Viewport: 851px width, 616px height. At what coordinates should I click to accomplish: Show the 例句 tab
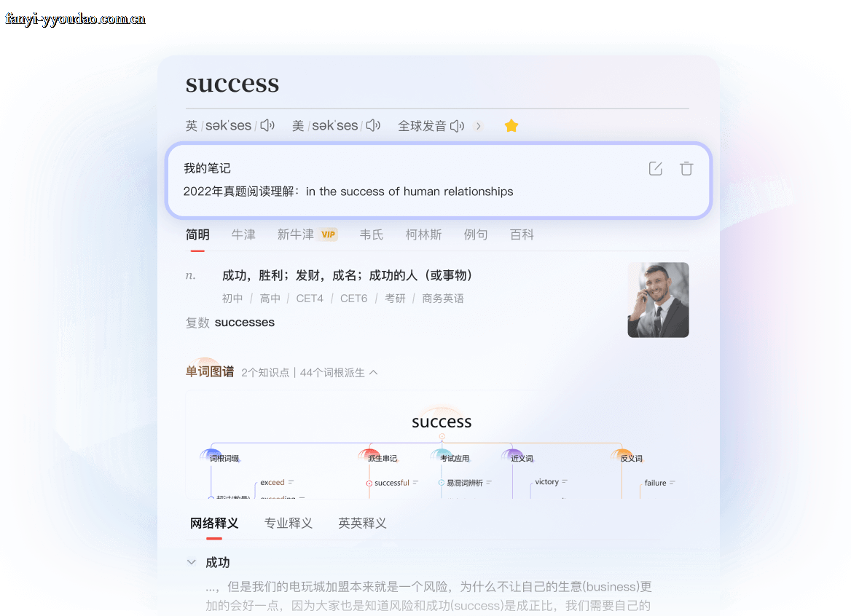476,234
